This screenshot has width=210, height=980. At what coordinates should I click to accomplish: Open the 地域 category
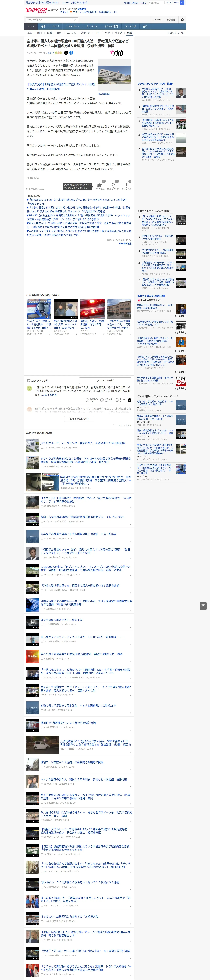[129, 33]
